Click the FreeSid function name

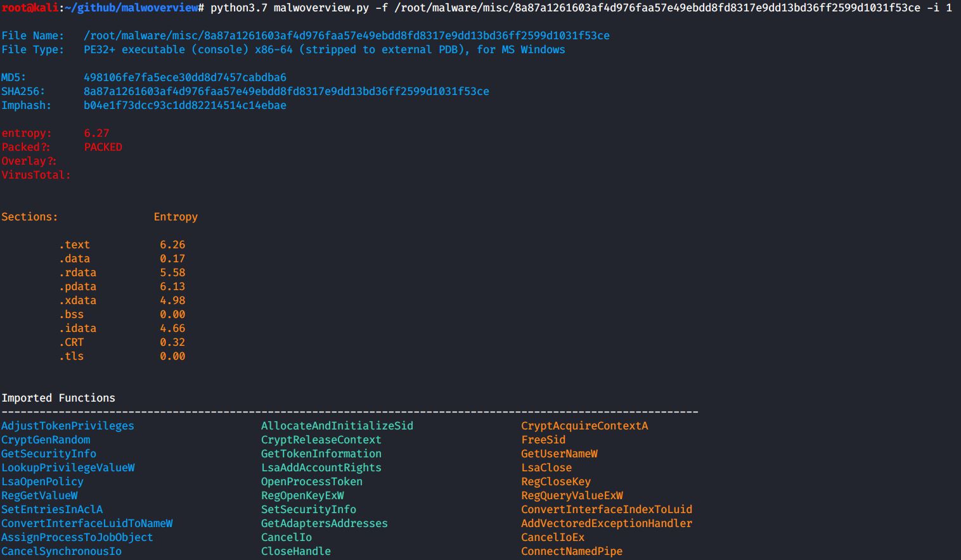click(x=543, y=440)
